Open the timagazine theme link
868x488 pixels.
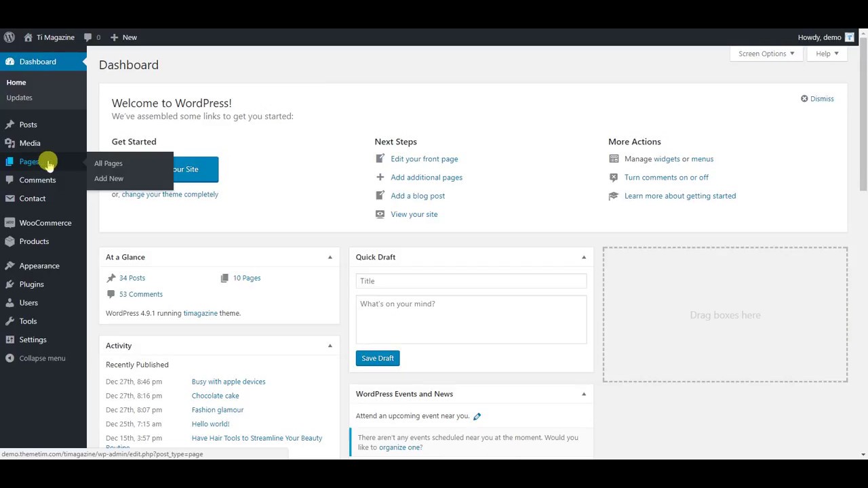[x=201, y=313]
